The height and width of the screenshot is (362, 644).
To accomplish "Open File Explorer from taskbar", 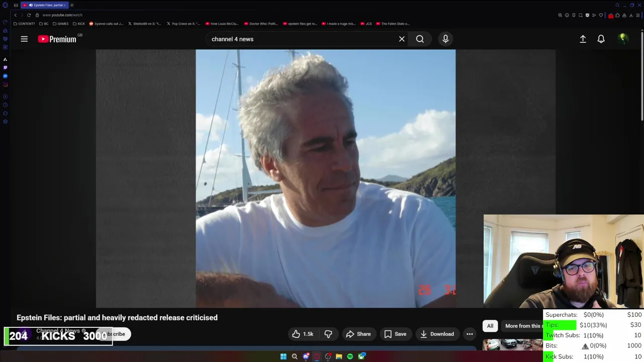I will (x=339, y=356).
